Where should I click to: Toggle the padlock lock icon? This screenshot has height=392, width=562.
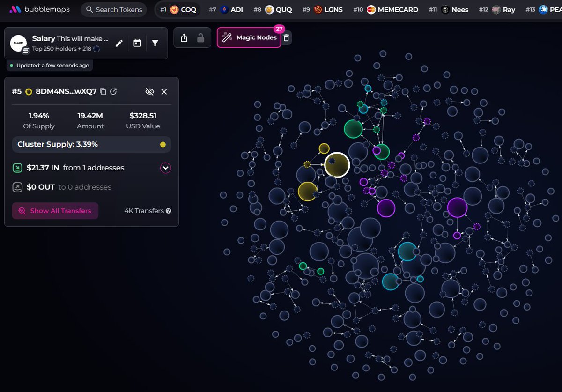(200, 38)
